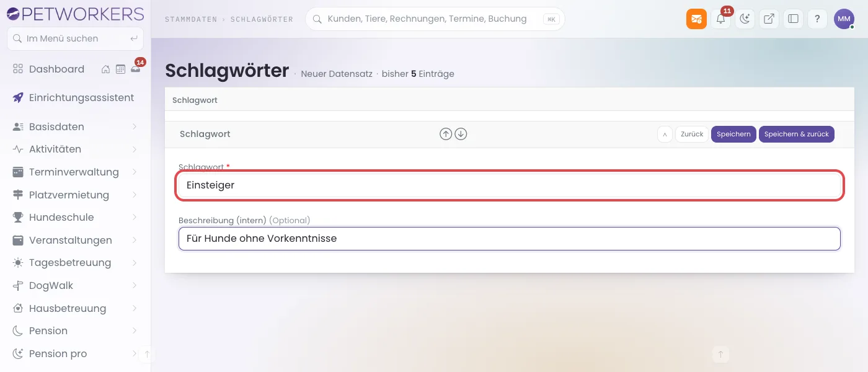Expand the DogWalk chevron

(135, 285)
